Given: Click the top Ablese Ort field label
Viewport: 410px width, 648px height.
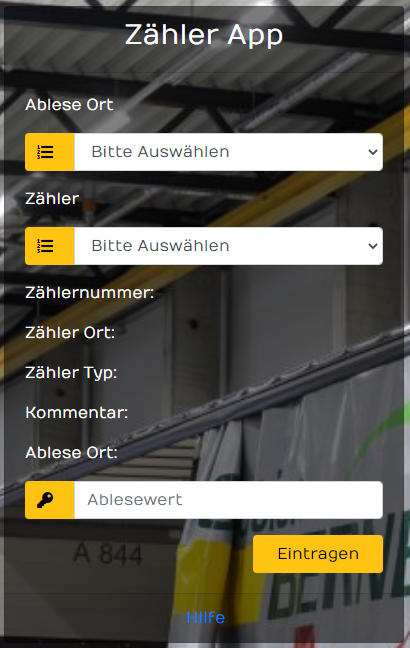Looking at the screenshot, I should (69, 105).
